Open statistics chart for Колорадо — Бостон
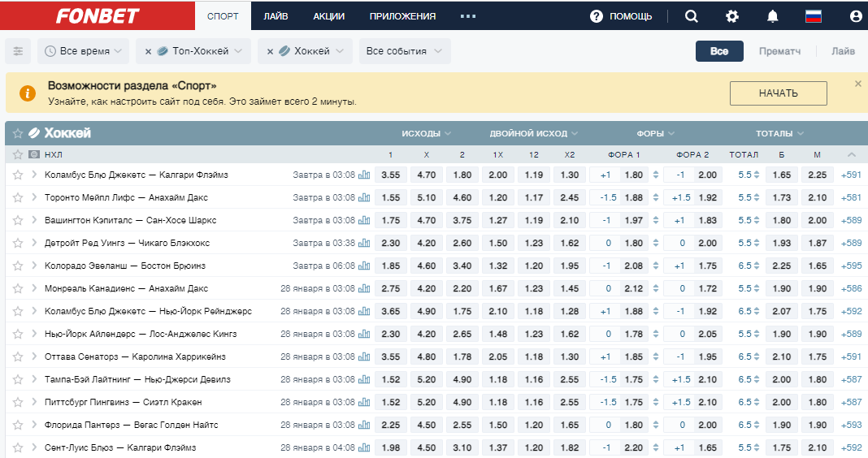This screenshot has height=458, width=868. (364, 266)
